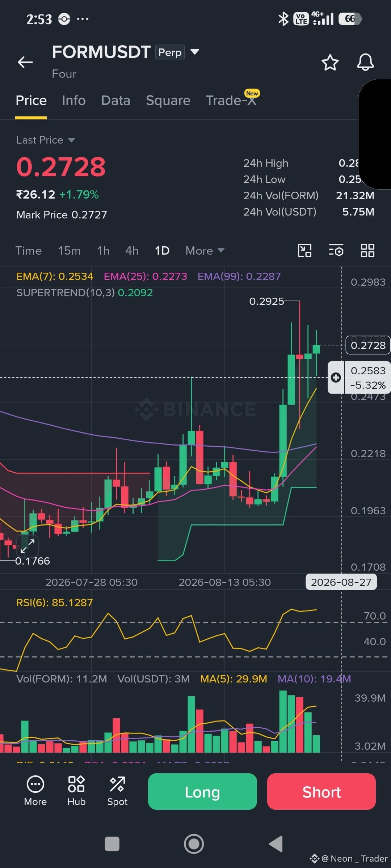The image size is (391, 868).
Task: Add FORMUSDT to favorites star
Action: click(330, 62)
